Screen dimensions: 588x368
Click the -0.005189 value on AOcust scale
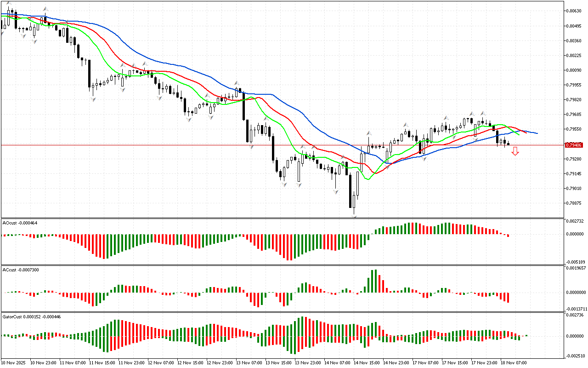[x=575, y=261]
